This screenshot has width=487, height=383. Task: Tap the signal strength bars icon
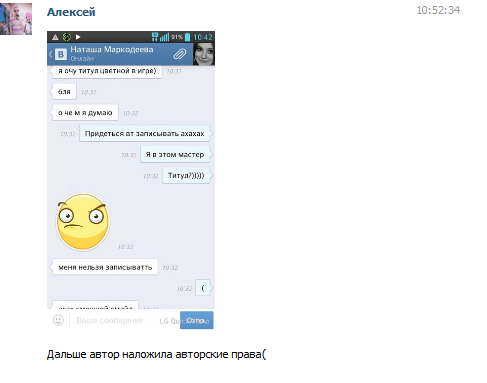coord(164,37)
